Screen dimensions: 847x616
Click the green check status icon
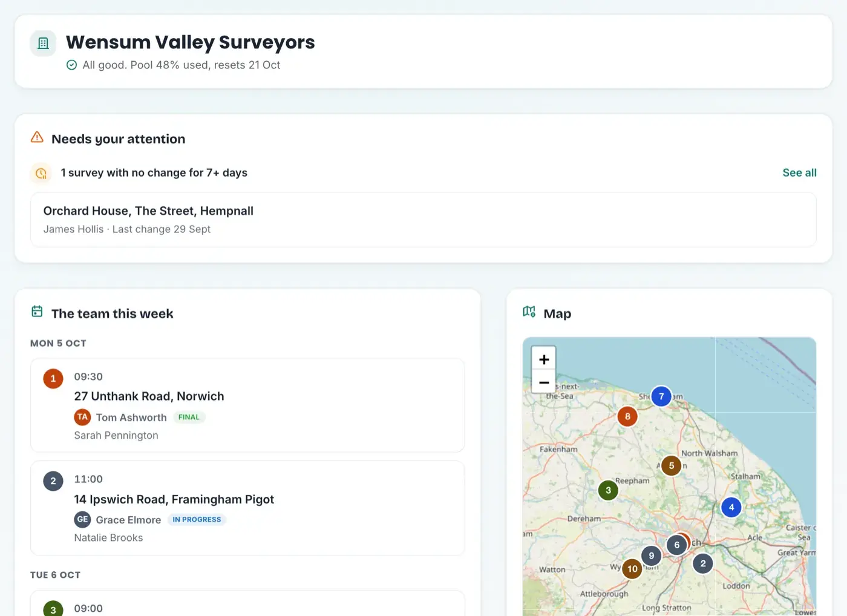pyautogui.click(x=71, y=65)
